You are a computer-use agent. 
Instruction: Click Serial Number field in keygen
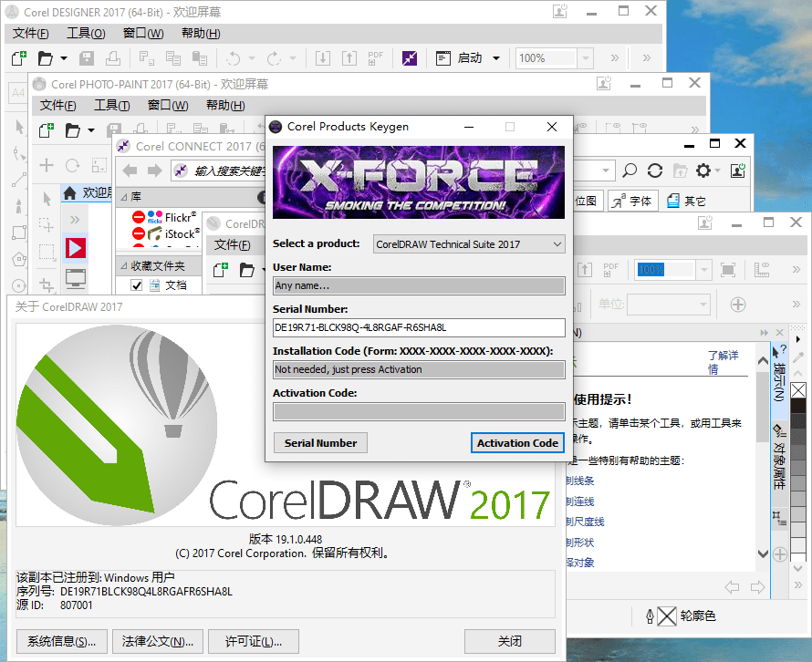419,327
